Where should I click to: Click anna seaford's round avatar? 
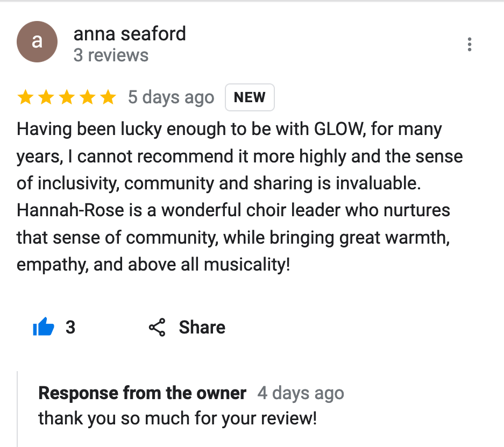[x=37, y=42]
